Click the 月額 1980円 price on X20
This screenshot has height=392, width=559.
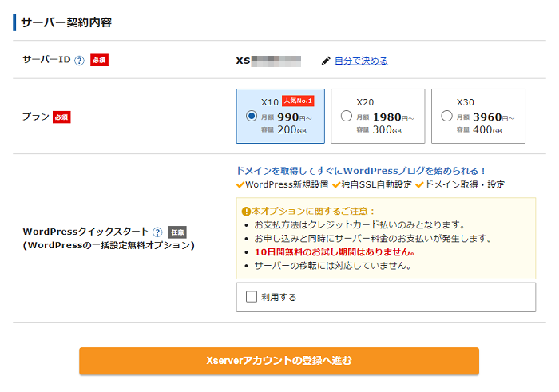[385, 117]
